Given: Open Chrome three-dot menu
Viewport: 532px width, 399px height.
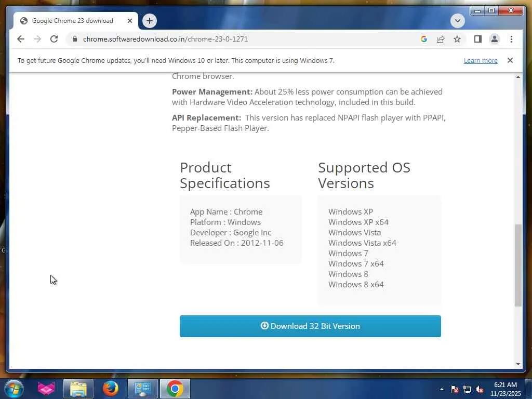Looking at the screenshot, I should (x=511, y=39).
